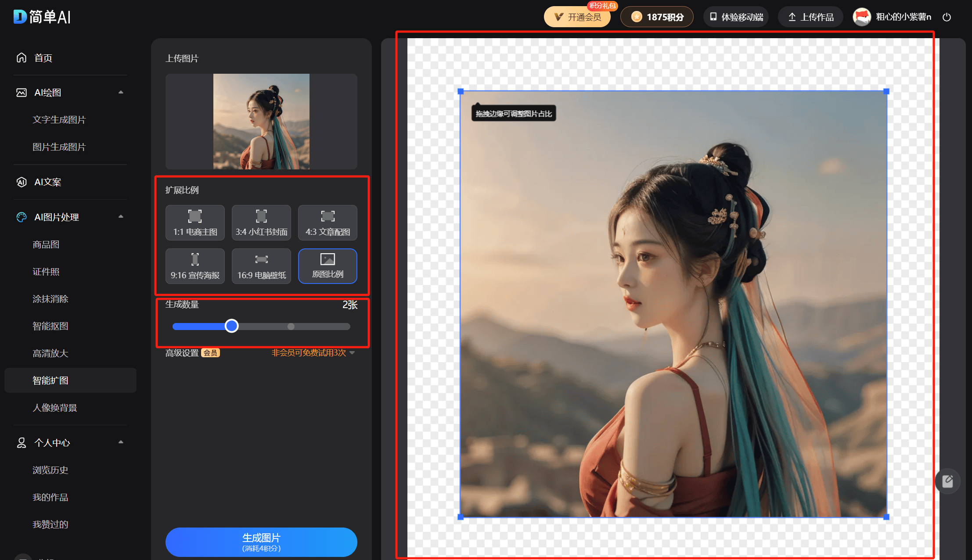The image size is (972, 560).
Task: Click the floating edit feedback icon
Action: (x=947, y=481)
